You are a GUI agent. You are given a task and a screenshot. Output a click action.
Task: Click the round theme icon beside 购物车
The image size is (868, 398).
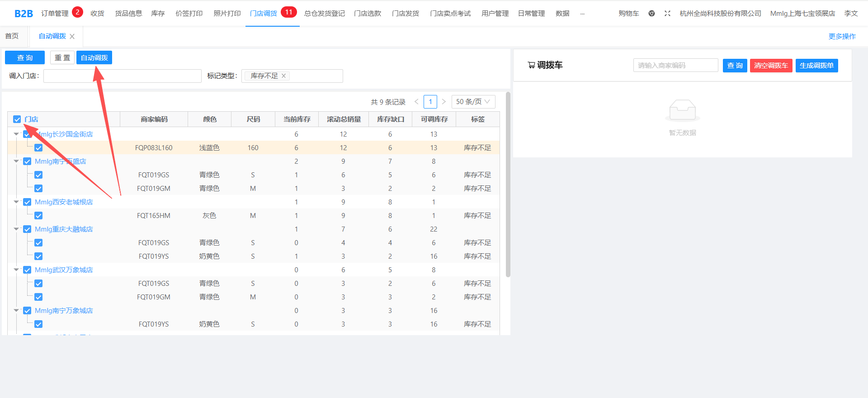[651, 14]
